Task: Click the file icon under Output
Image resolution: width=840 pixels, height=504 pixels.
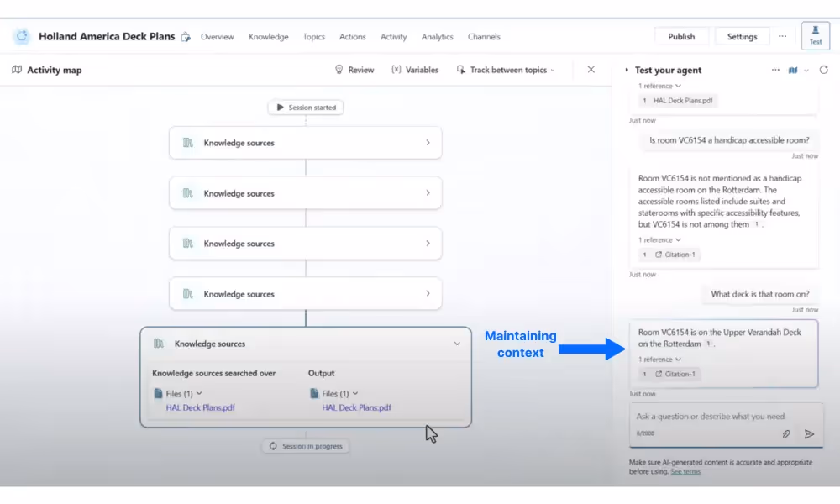Action: [x=314, y=394]
